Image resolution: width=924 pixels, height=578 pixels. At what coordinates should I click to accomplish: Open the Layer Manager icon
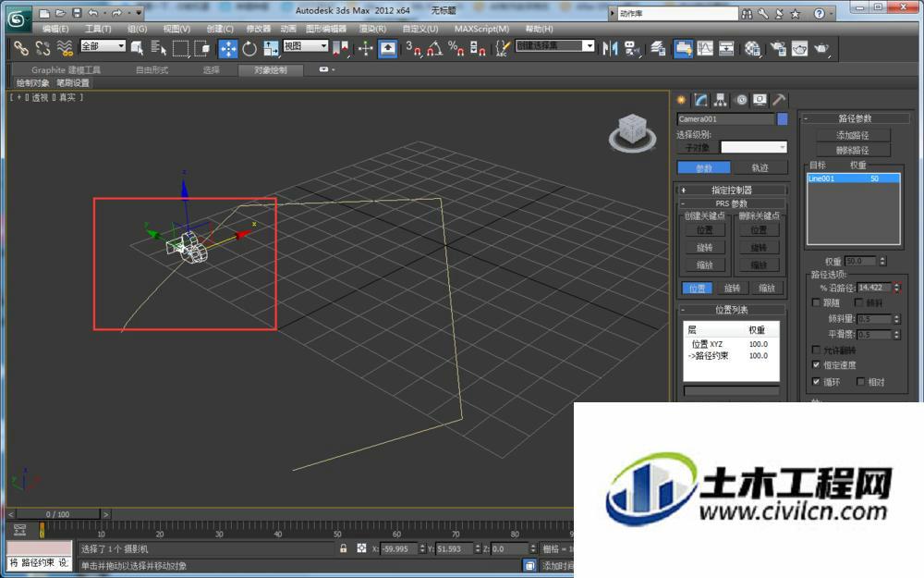[x=658, y=48]
